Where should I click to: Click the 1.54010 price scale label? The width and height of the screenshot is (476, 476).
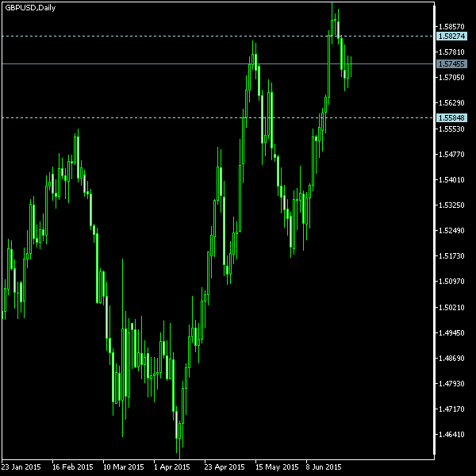click(x=451, y=180)
